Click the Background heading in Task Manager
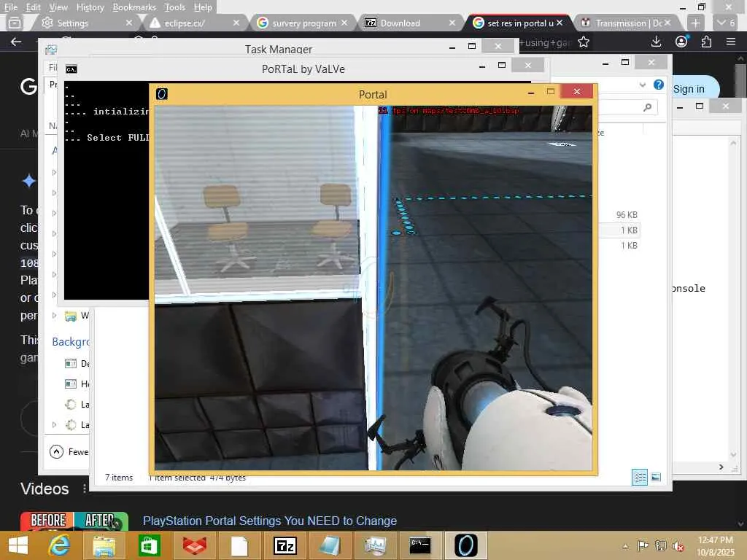This screenshot has height=560, width=747. point(71,341)
